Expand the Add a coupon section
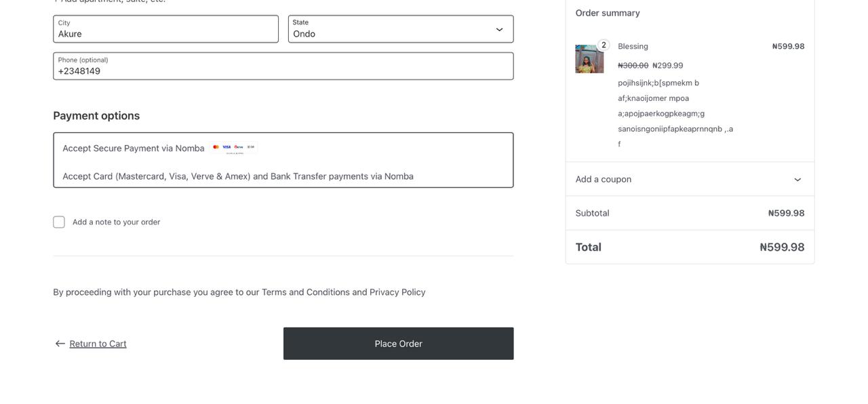Viewport: 868px width, 404px height. coord(689,179)
